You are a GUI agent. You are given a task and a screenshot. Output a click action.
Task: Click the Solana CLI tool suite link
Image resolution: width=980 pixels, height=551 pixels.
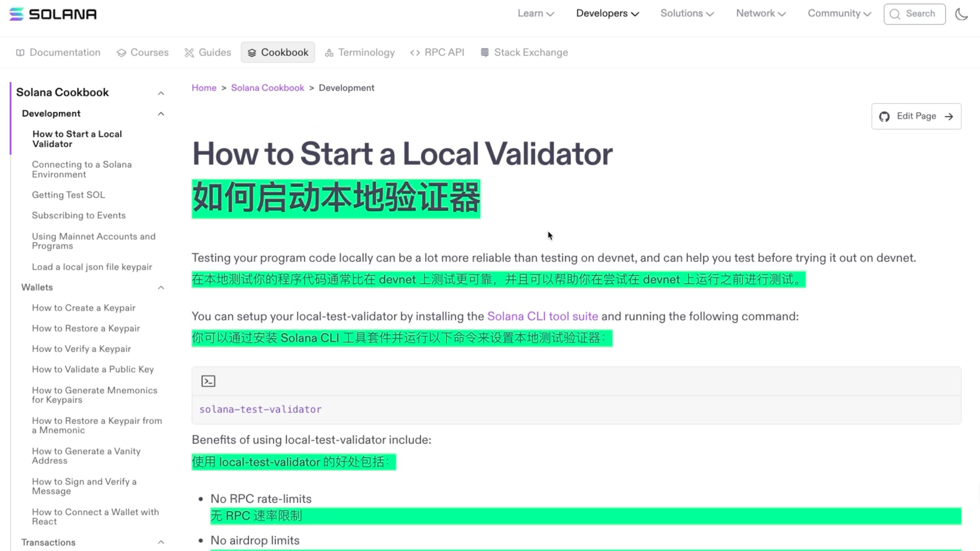tap(542, 316)
